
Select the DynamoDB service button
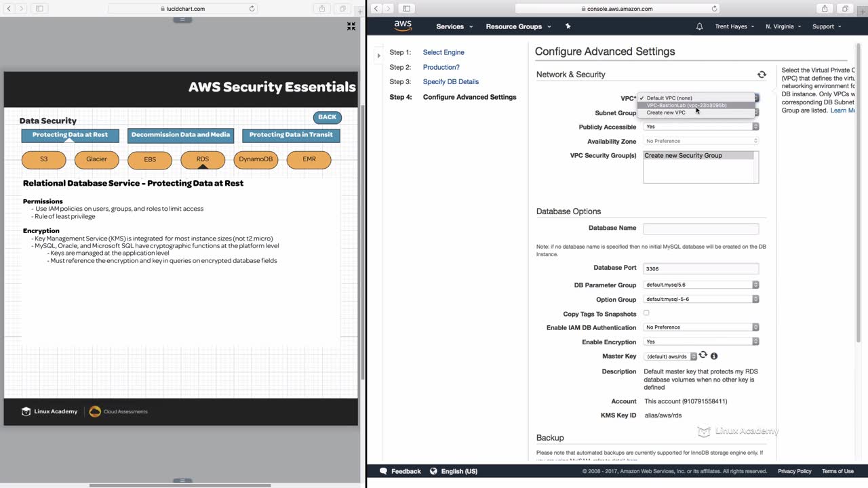[256, 159]
